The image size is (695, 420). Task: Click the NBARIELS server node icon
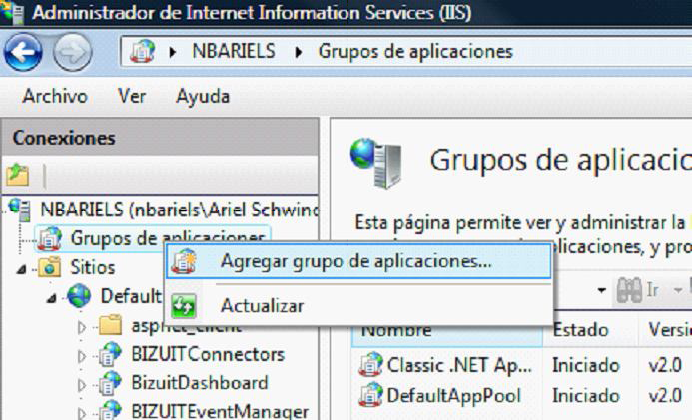tap(20, 209)
